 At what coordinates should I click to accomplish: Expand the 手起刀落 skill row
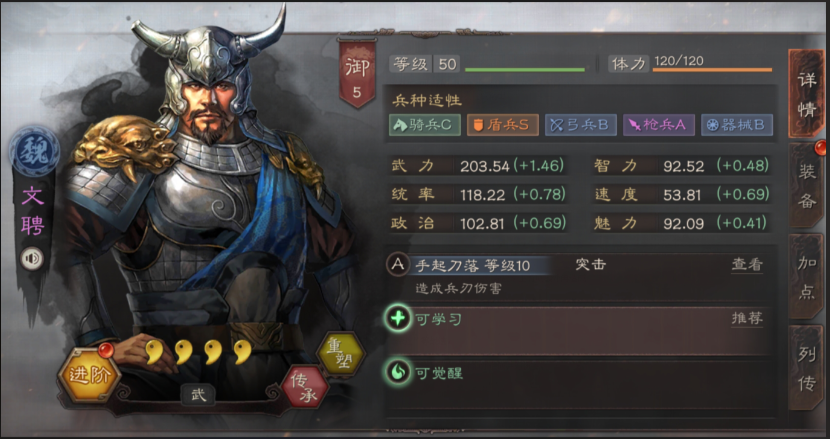pyautogui.click(x=577, y=276)
